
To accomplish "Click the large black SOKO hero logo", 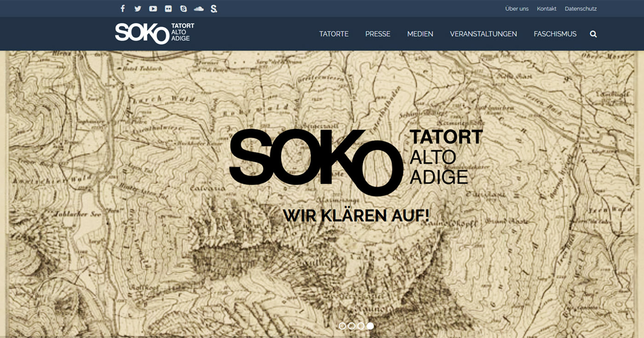I will [356, 162].
